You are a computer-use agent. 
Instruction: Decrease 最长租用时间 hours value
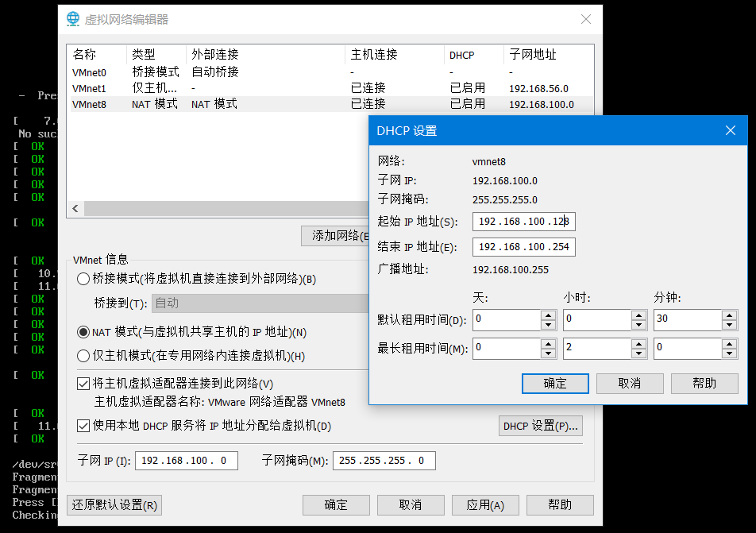pos(638,353)
